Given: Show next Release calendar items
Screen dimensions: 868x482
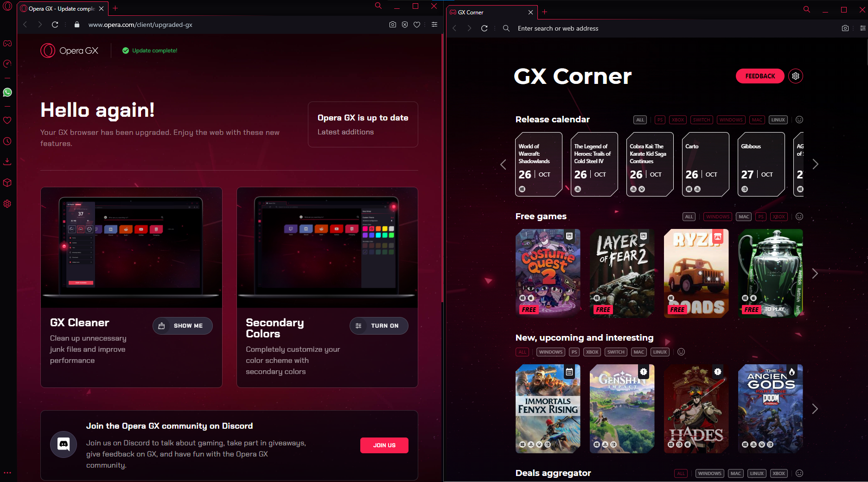Looking at the screenshot, I should pyautogui.click(x=815, y=164).
